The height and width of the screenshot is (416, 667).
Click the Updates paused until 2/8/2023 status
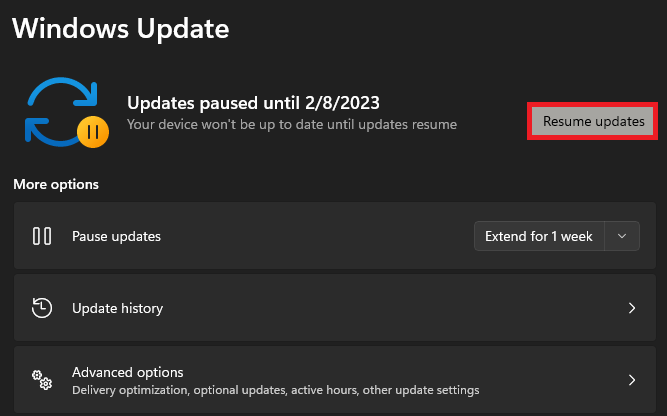point(253,102)
